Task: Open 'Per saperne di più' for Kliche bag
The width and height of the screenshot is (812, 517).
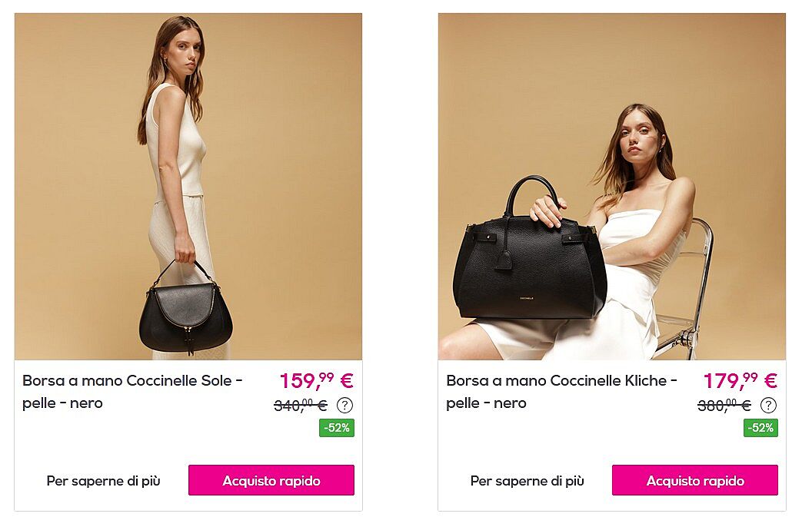Action: [x=527, y=481]
